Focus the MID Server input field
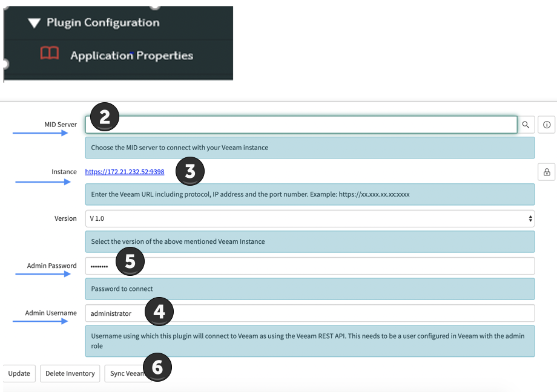The height and width of the screenshot is (392, 557). tap(301, 125)
